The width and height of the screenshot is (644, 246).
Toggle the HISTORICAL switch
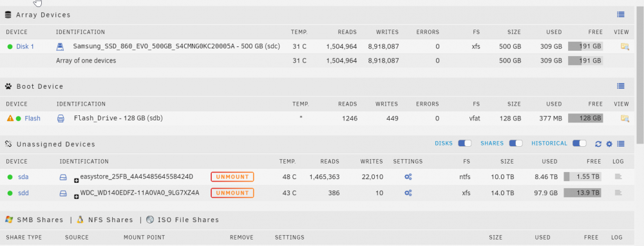pyautogui.click(x=580, y=144)
